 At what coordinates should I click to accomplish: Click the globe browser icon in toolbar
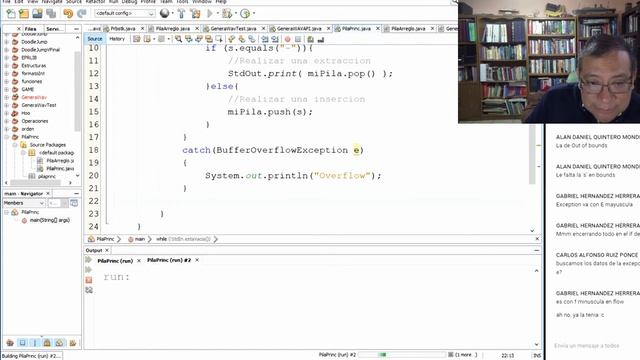click(164, 13)
